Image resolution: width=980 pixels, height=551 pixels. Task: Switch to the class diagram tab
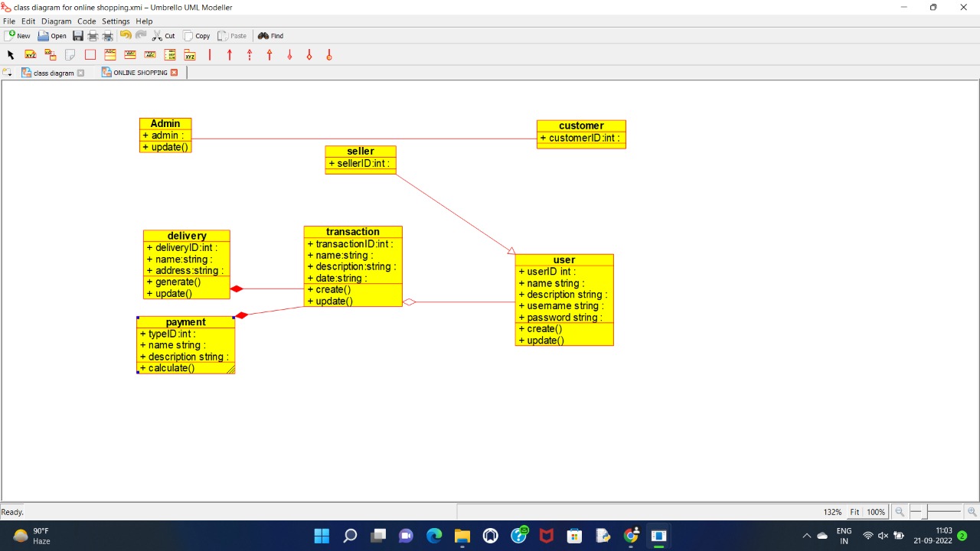[54, 73]
